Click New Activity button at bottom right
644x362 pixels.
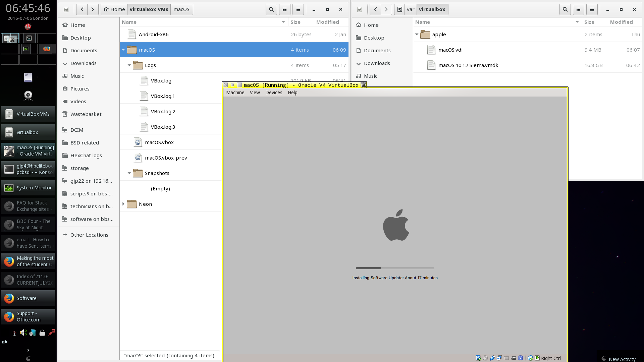click(x=619, y=359)
